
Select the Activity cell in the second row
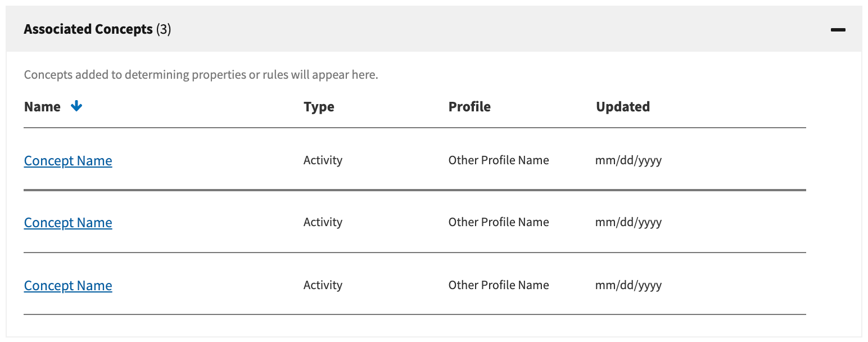tap(323, 222)
